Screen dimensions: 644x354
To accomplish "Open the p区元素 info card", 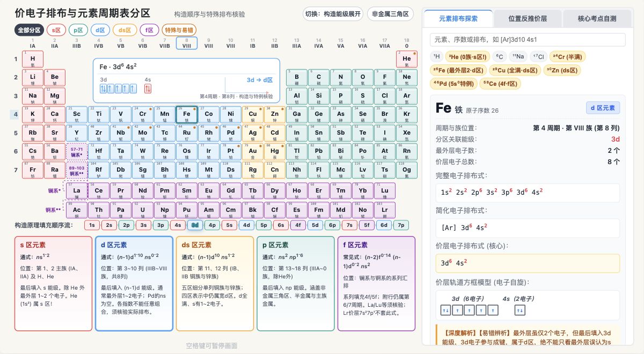I will pyautogui.click(x=296, y=284).
